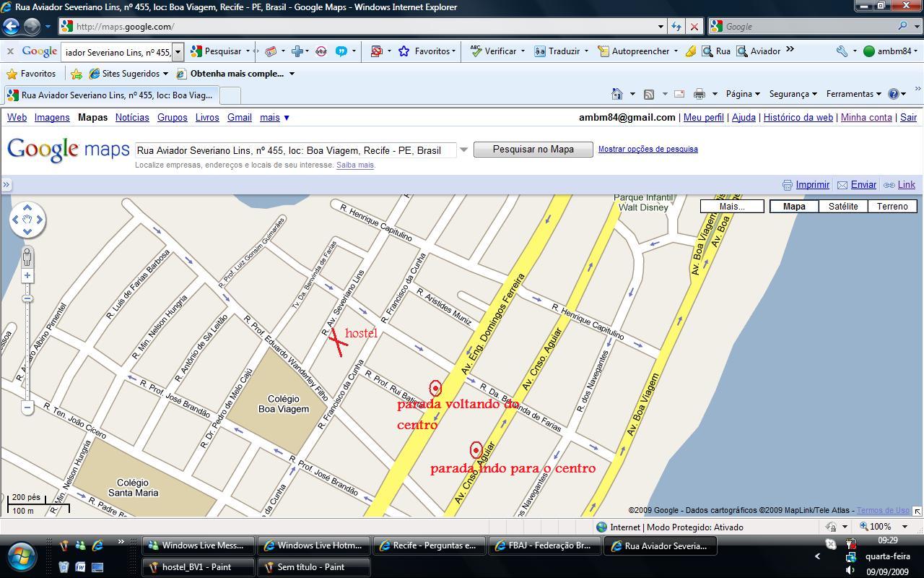The height and width of the screenshot is (578, 924).
Task: Expand the Ferramentas dropdown menu
Action: pos(853,94)
